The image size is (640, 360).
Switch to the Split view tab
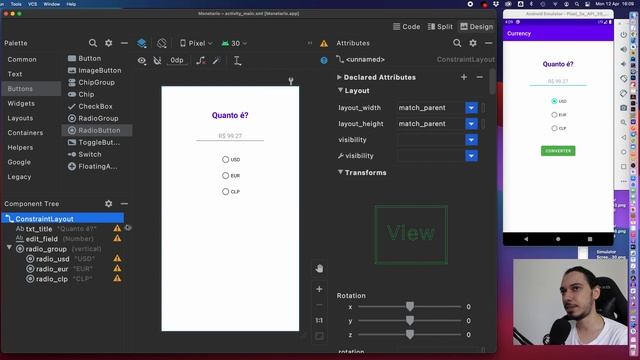(440, 27)
